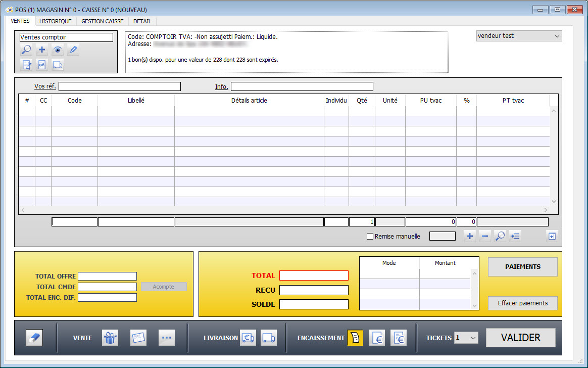Open the vendeur test dropdown

point(519,36)
